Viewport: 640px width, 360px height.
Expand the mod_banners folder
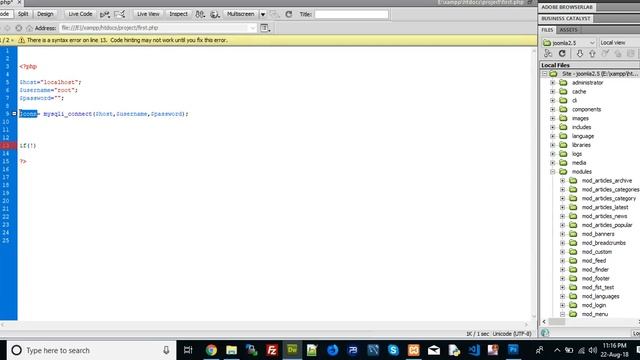pyautogui.click(x=562, y=234)
